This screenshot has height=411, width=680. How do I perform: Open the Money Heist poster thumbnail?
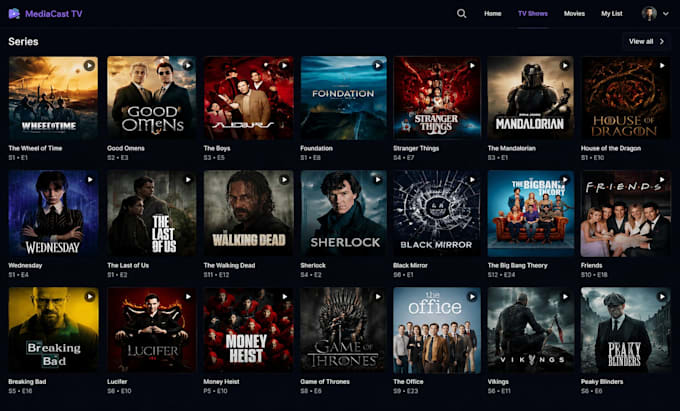tap(248, 330)
